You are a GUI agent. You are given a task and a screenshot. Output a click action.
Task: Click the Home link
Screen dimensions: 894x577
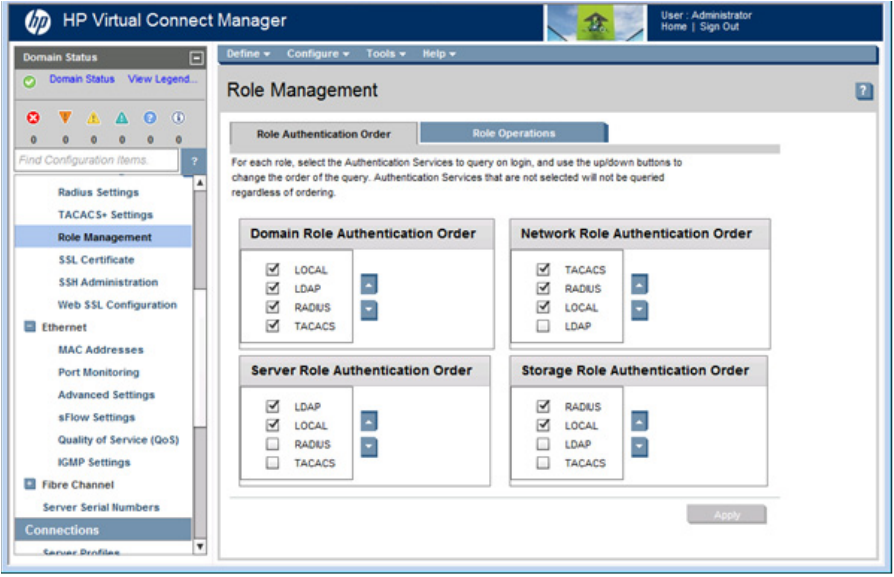[673, 27]
